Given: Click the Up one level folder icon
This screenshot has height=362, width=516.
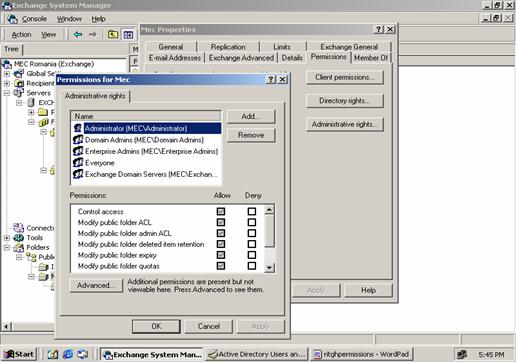Looking at the screenshot, I should [113, 34].
